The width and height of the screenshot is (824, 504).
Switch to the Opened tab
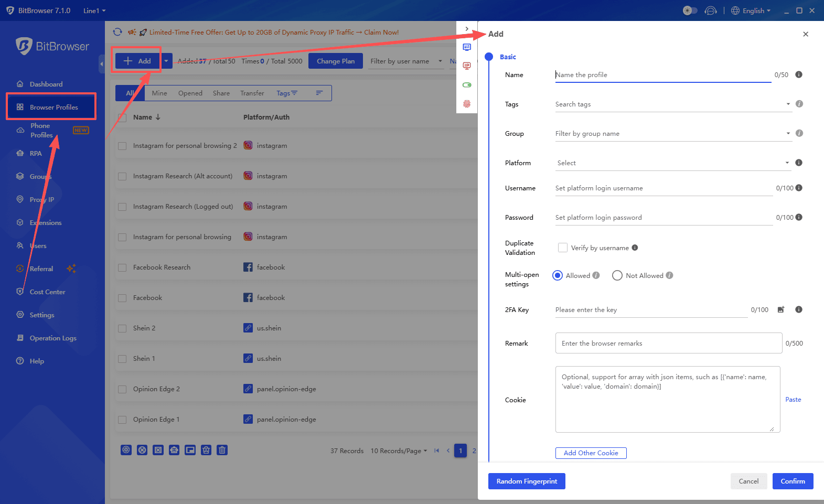coord(190,93)
